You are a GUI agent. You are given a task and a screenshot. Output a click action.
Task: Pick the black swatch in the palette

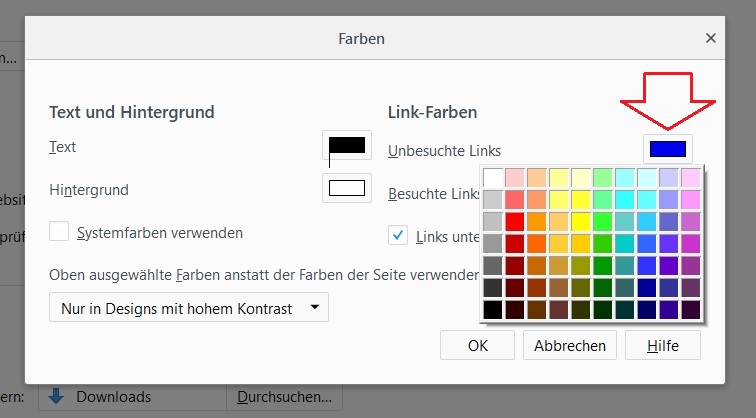pyautogui.click(x=493, y=310)
